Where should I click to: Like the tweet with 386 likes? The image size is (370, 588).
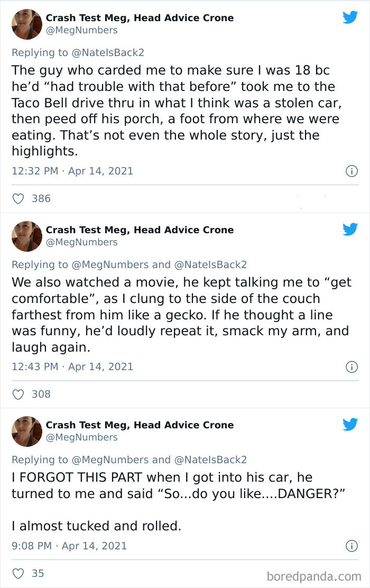point(18,198)
